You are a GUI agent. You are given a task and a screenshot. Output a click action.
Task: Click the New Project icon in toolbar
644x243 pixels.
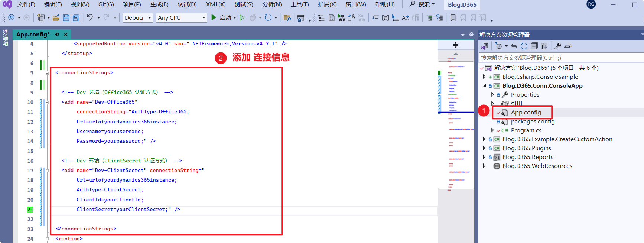tap(41, 17)
